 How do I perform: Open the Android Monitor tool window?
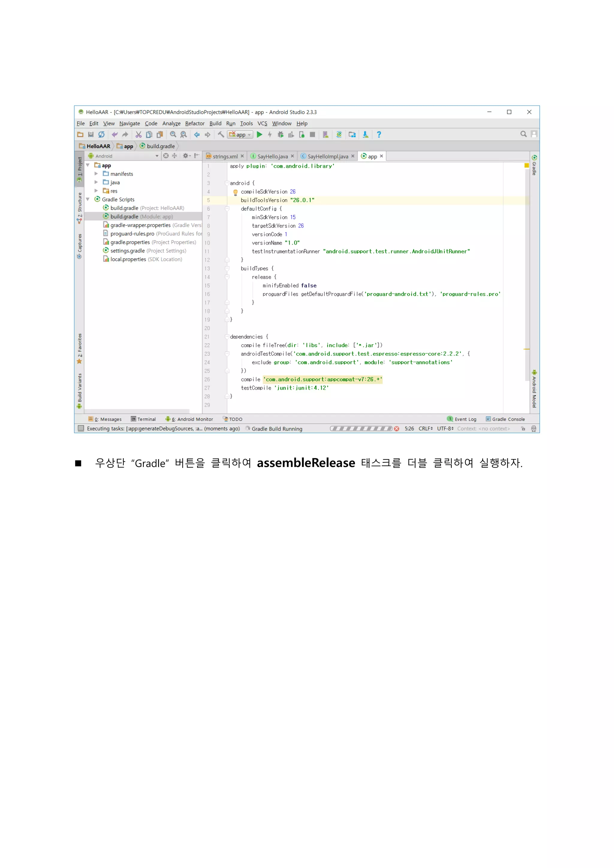(189, 419)
